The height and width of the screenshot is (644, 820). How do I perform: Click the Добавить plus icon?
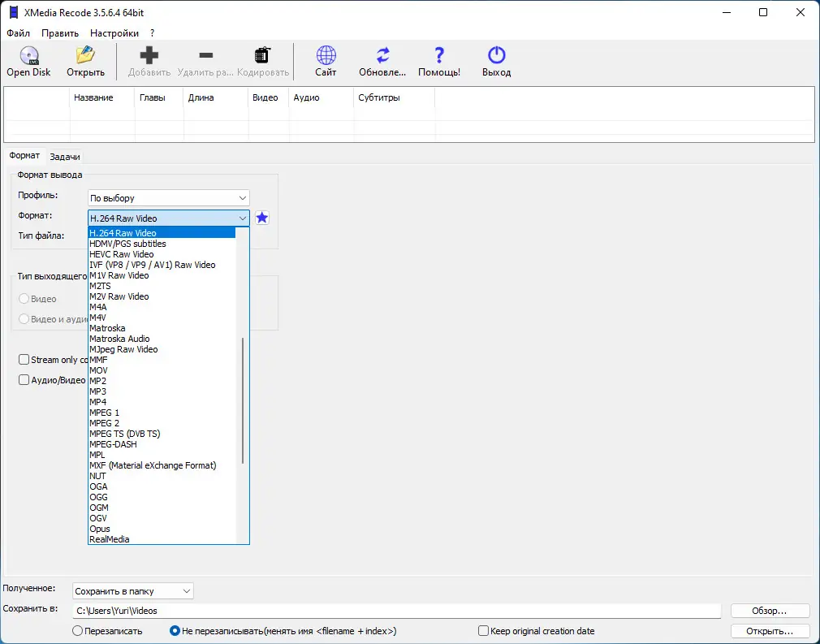[149, 56]
